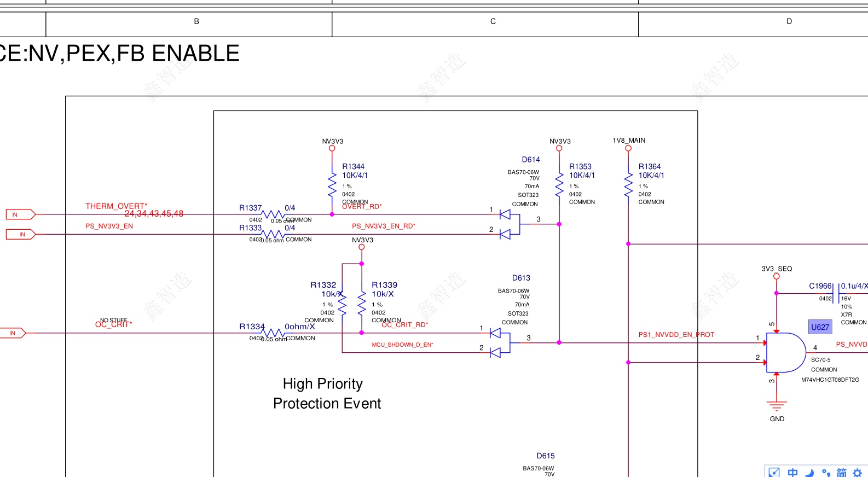868x477 pixels.
Task: Select the R1344 resistor symbol
Action: pyautogui.click(x=332, y=184)
